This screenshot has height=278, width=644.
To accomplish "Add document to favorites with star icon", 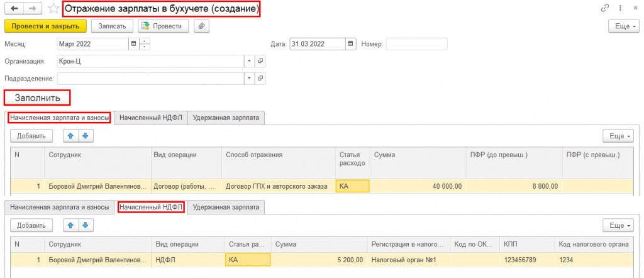I will click(55, 9).
